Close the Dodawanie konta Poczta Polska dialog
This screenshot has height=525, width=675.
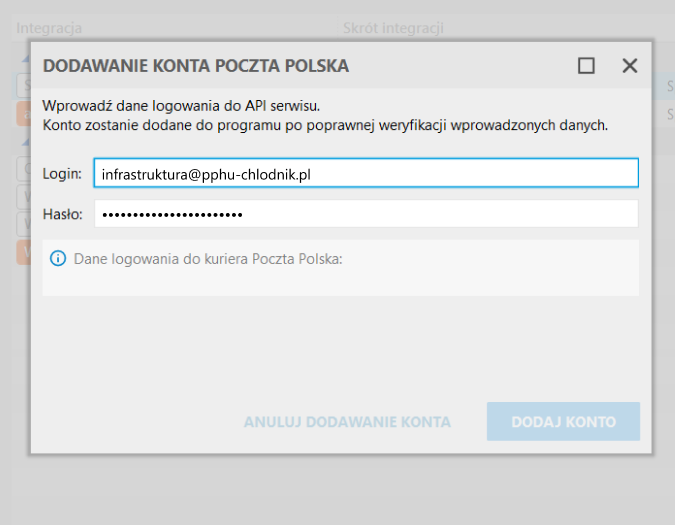point(630,66)
